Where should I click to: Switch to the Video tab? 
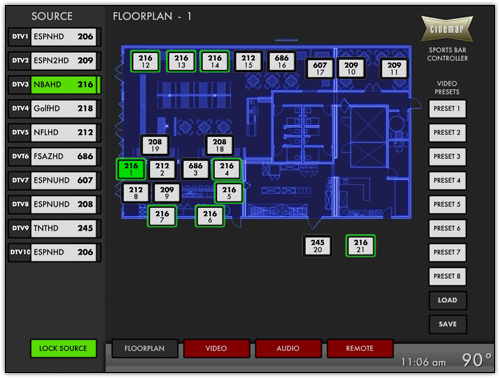coord(216,348)
